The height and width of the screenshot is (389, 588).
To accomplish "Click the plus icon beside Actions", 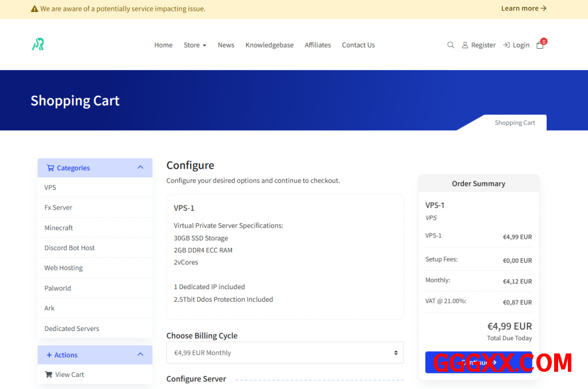I will (x=49, y=355).
